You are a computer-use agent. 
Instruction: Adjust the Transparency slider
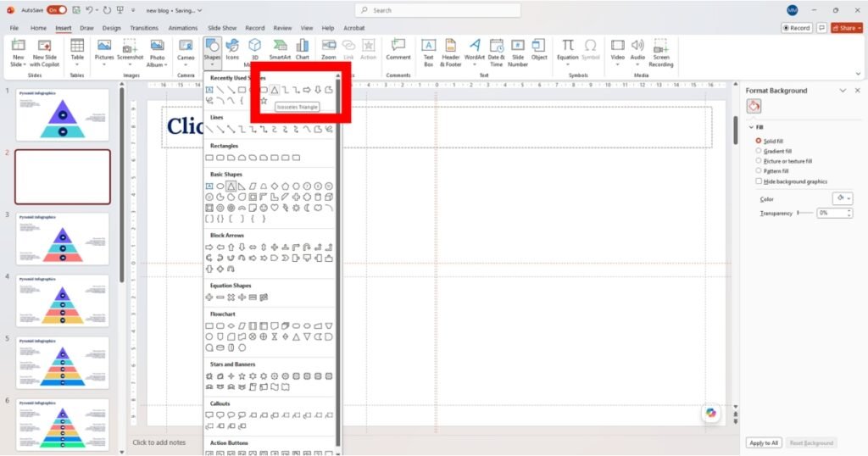coord(805,213)
